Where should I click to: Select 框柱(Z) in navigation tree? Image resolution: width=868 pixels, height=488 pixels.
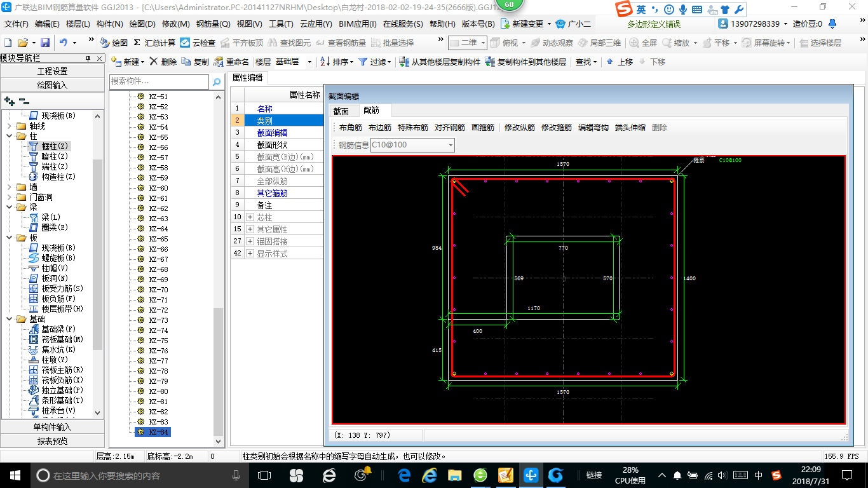50,146
